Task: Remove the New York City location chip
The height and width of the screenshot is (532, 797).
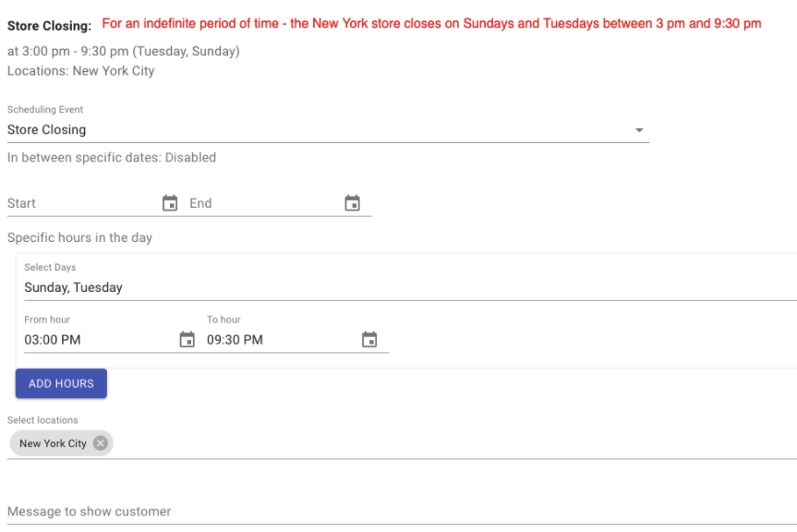Action: coord(101,443)
